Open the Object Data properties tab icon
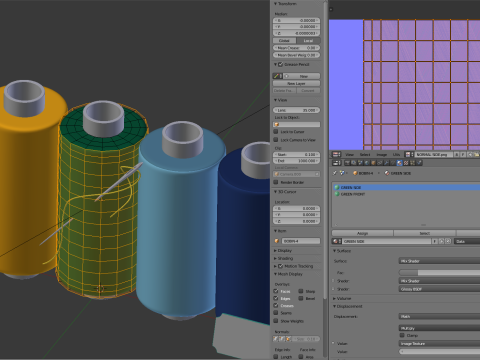Image resolution: width=480 pixels, height=360 pixels. coord(393,163)
